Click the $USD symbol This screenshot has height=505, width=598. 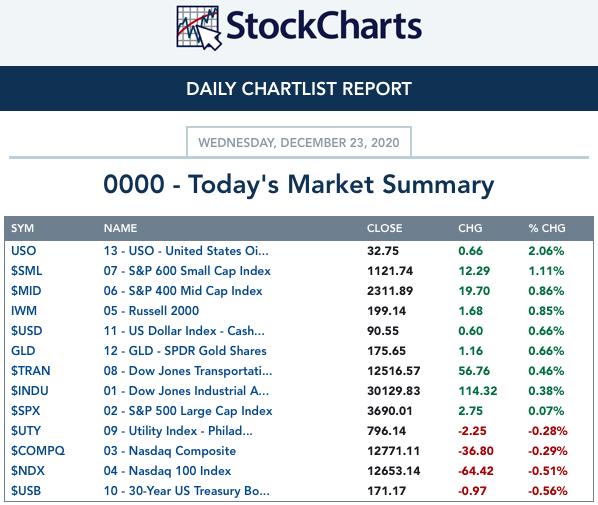tap(26, 331)
